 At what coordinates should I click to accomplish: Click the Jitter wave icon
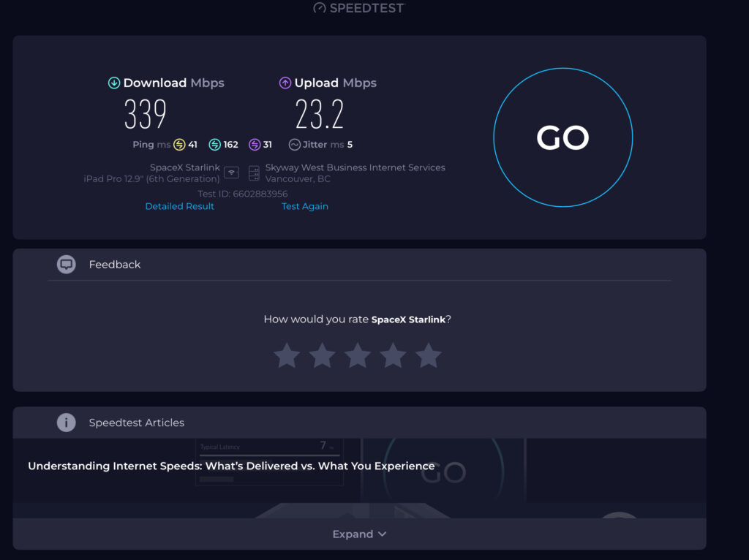(294, 144)
